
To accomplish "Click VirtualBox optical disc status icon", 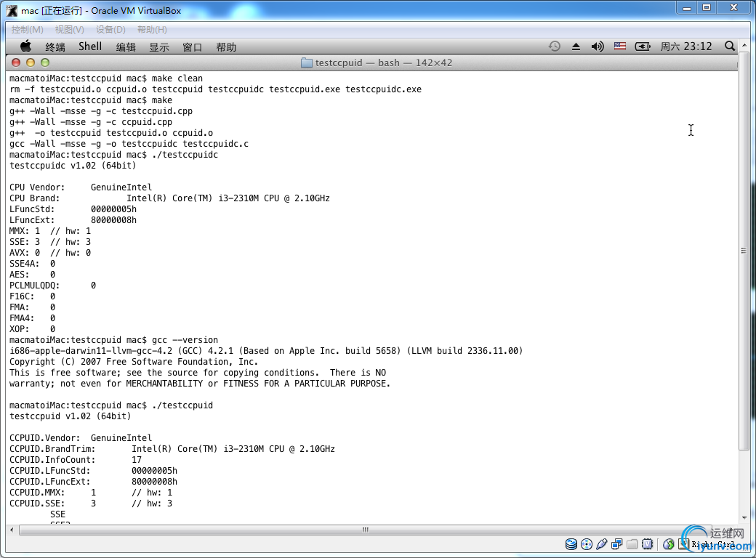I will [x=587, y=544].
